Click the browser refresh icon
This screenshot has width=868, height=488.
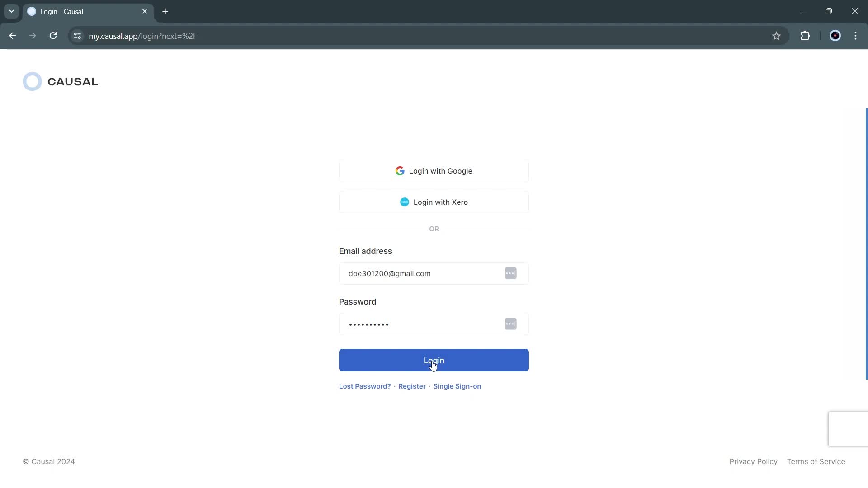(x=53, y=36)
